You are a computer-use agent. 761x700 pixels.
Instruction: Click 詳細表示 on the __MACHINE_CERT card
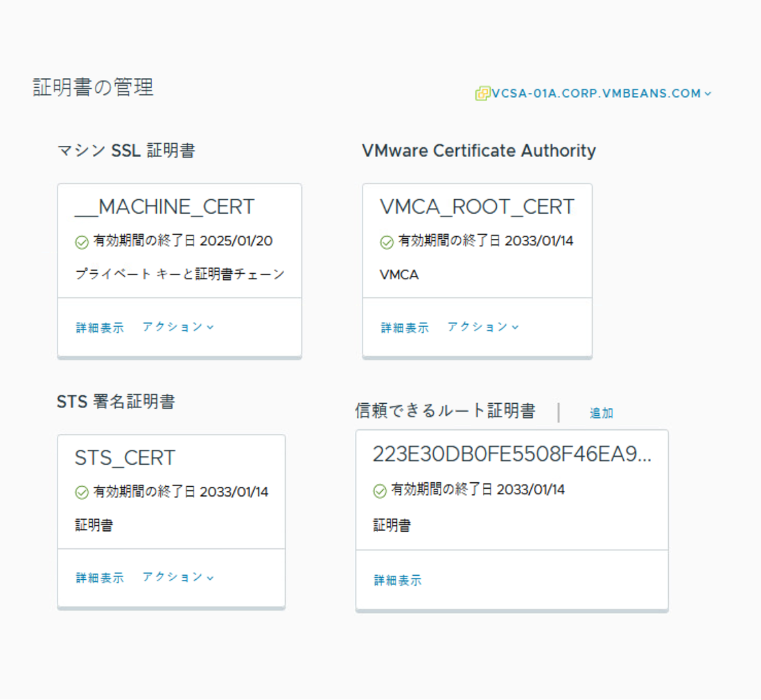pos(100,328)
